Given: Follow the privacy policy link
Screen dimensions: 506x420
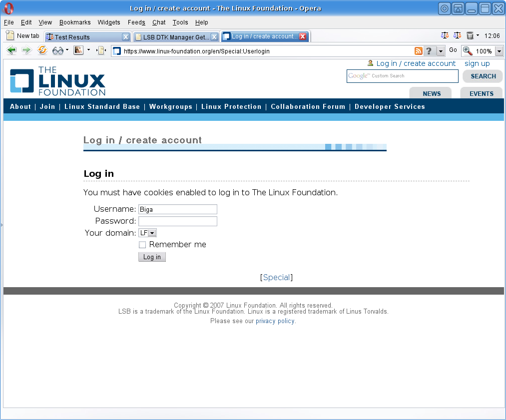Looking at the screenshot, I should pyautogui.click(x=275, y=321).
